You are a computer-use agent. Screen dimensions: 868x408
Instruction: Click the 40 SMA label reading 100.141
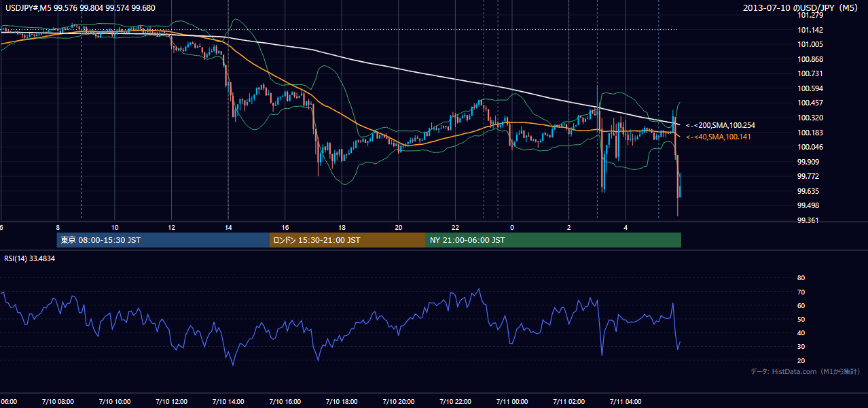click(x=719, y=137)
